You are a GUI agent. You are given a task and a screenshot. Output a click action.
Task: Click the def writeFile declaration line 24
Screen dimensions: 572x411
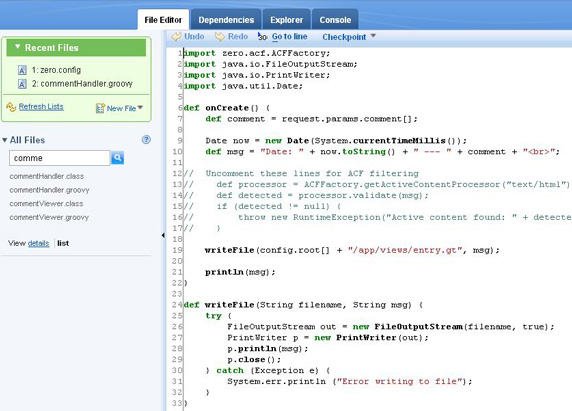(x=303, y=305)
